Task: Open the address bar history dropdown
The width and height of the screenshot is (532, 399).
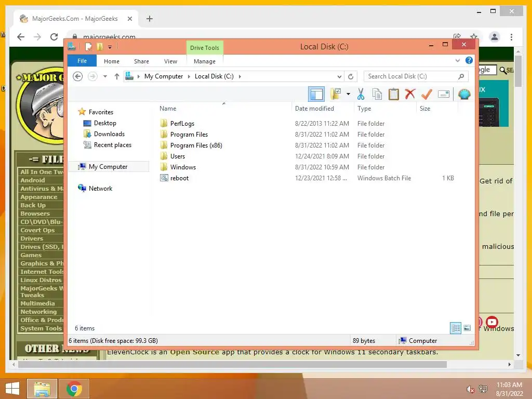Action: pyautogui.click(x=339, y=77)
